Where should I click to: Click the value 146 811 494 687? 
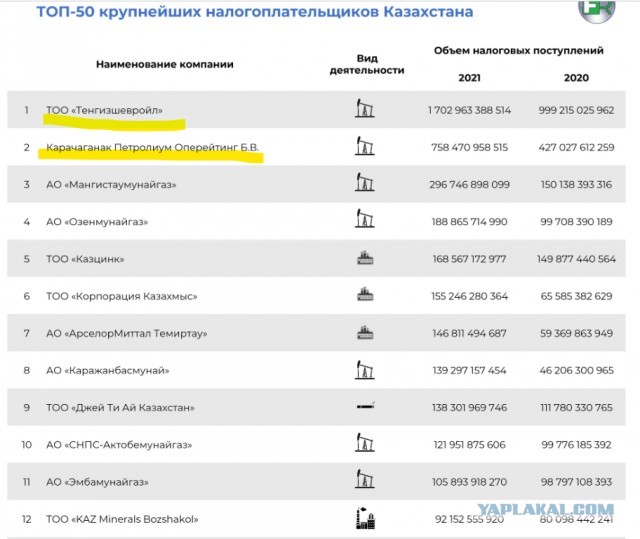[469, 333]
